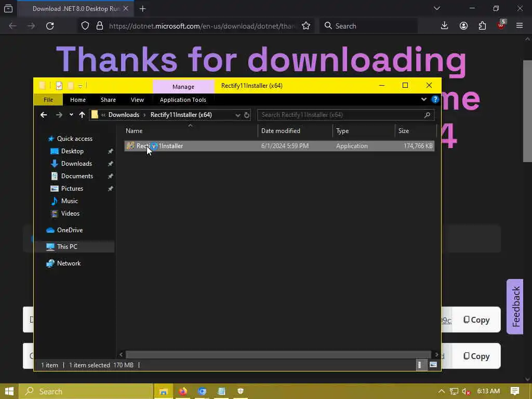Viewport: 532px width, 399px height.
Task: Switch to large icons view layout
Action: 433,365
